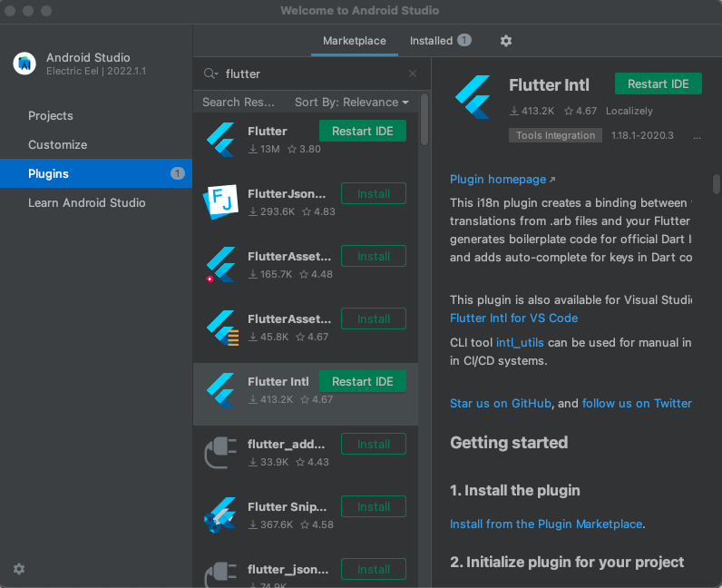722x588 pixels.
Task: Open the Projects section
Action: [51, 115]
